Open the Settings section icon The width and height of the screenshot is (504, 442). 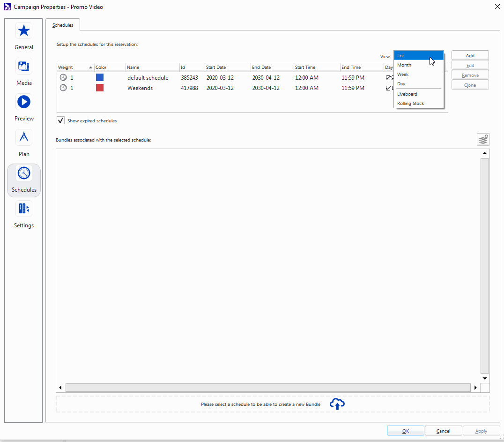(24, 209)
